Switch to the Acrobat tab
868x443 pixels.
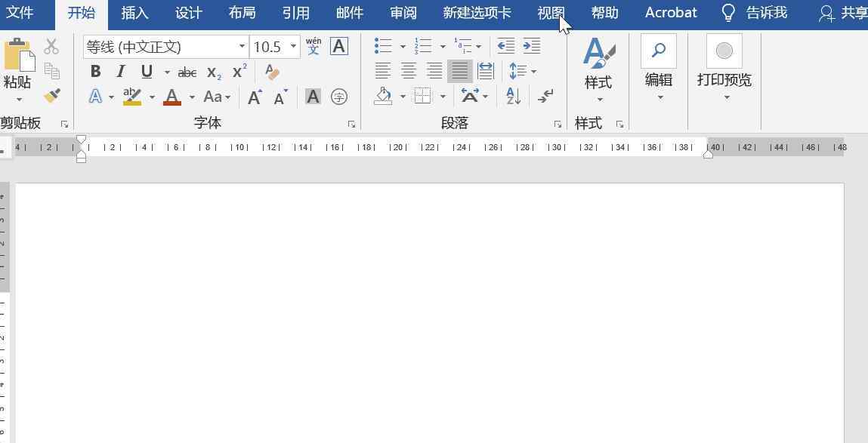click(x=671, y=14)
